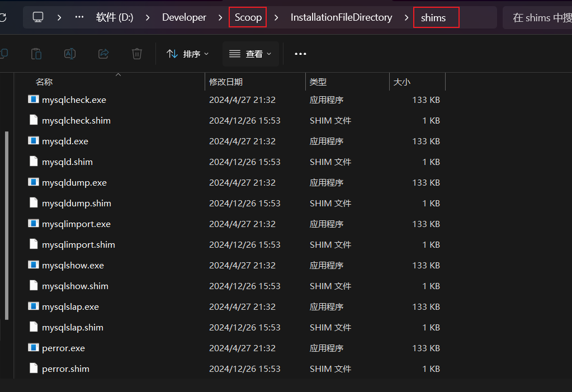This screenshot has width=572, height=392.
Task: Click the mysqlcheck.exe file icon
Action: (34, 100)
